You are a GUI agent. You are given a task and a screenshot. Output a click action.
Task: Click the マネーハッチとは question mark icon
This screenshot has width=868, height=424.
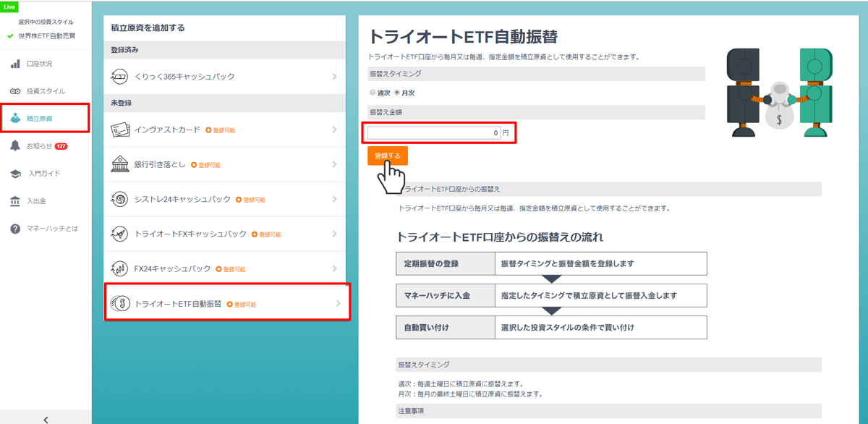tap(15, 229)
